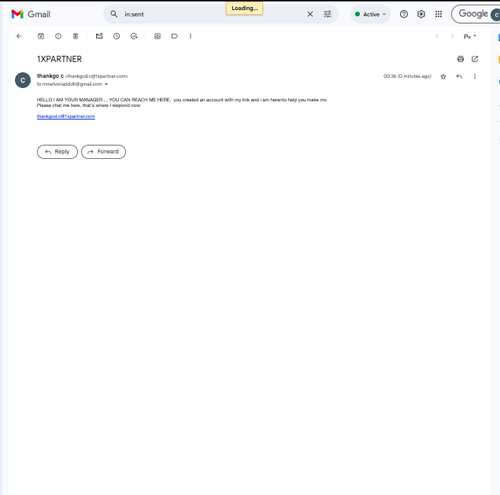Open the toolbar More options menu
Image resolution: width=500 pixels, height=495 pixels.
click(190, 36)
